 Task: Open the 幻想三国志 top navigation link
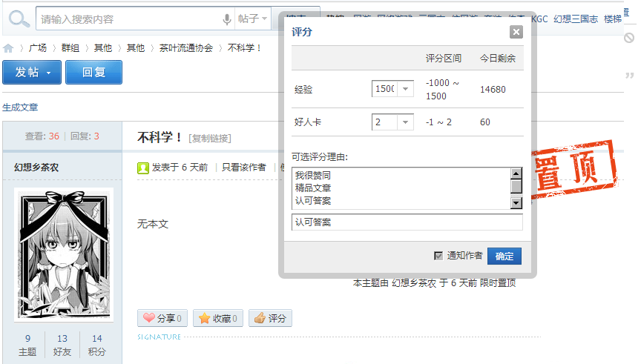(x=576, y=19)
